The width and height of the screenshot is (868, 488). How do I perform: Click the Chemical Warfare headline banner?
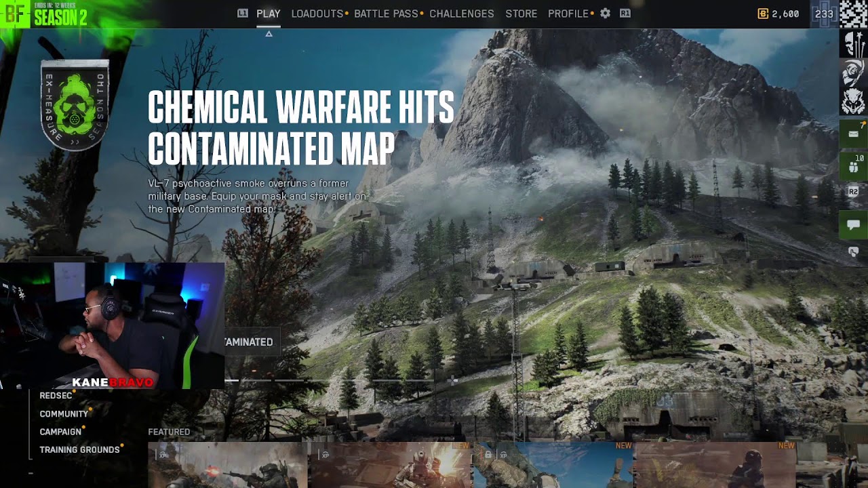pos(301,128)
